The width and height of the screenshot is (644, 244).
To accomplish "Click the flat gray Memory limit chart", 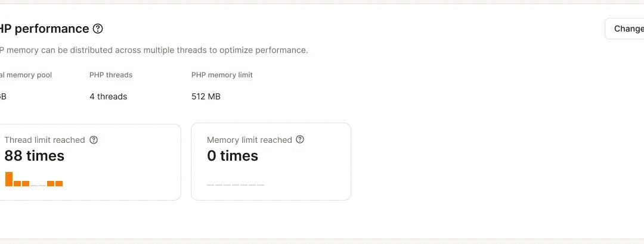I will click(235, 185).
